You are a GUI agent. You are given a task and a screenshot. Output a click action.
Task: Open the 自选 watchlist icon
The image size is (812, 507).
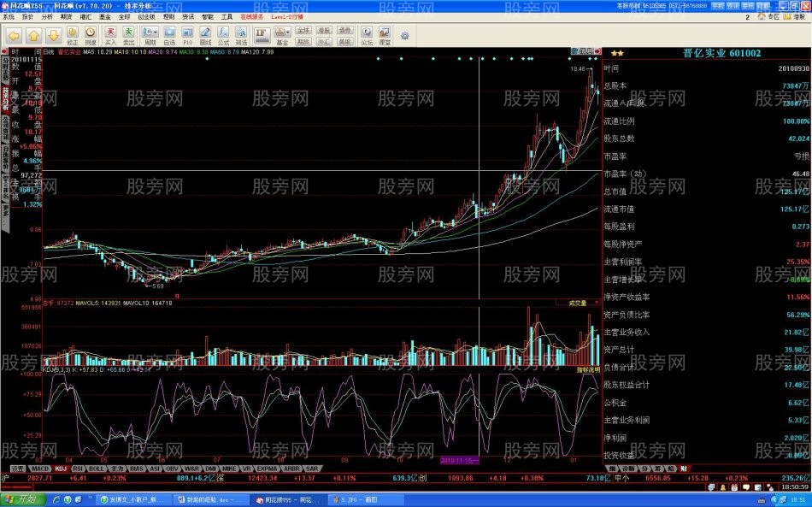point(169,36)
